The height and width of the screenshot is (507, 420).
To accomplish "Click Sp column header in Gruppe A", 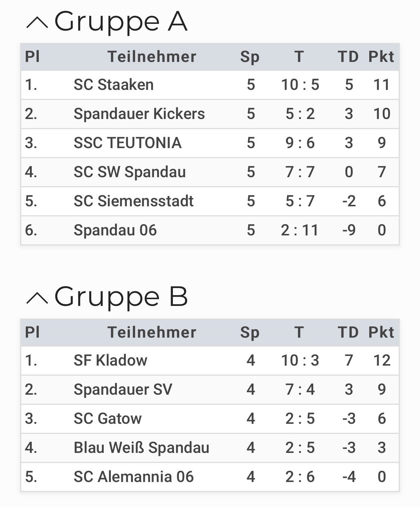I will coord(250,57).
